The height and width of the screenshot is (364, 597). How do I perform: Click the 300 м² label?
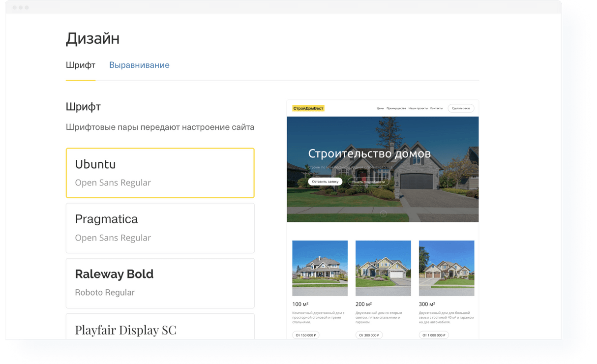[427, 304]
